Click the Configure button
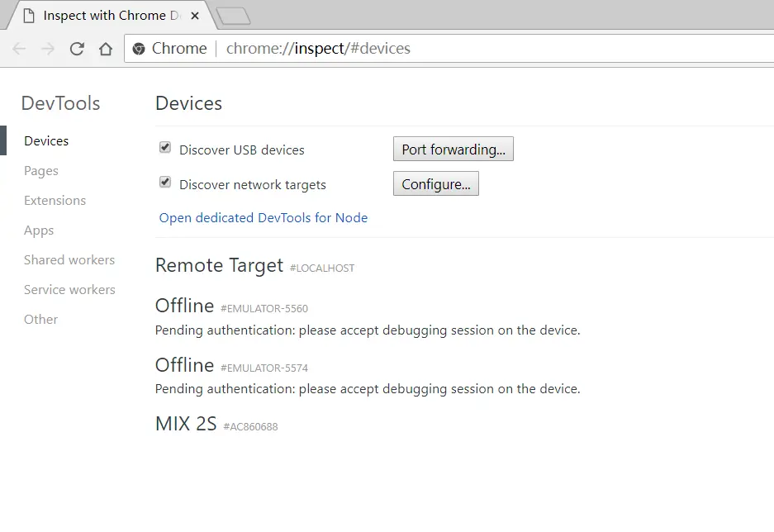The width and height of the screenshot is (774, 532). [436, 183]
